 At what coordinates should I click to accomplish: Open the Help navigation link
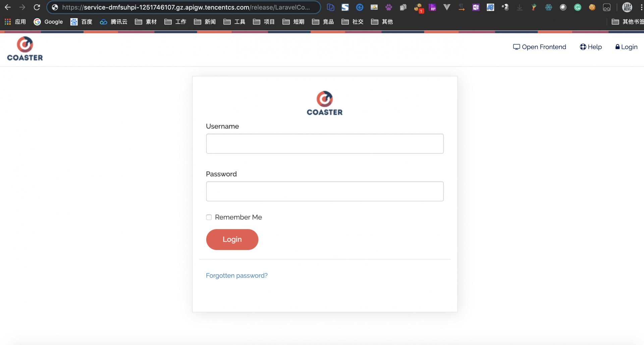pos(591,47)
